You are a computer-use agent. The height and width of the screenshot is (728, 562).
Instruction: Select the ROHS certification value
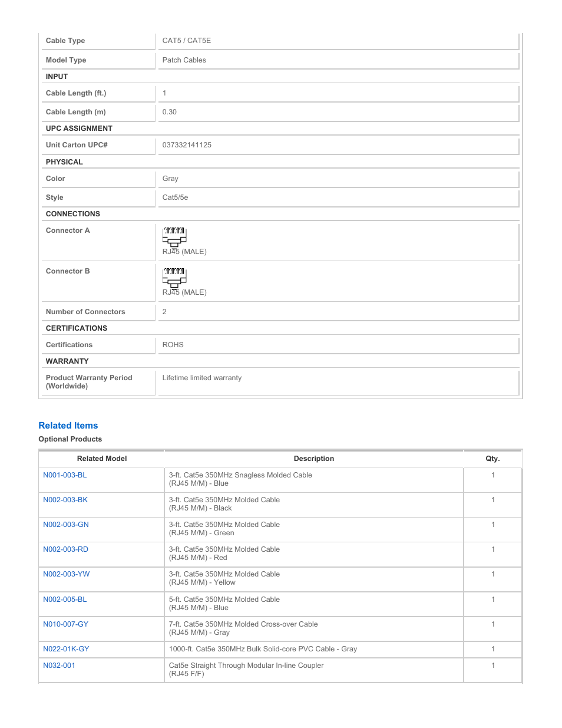pos(173,345)
